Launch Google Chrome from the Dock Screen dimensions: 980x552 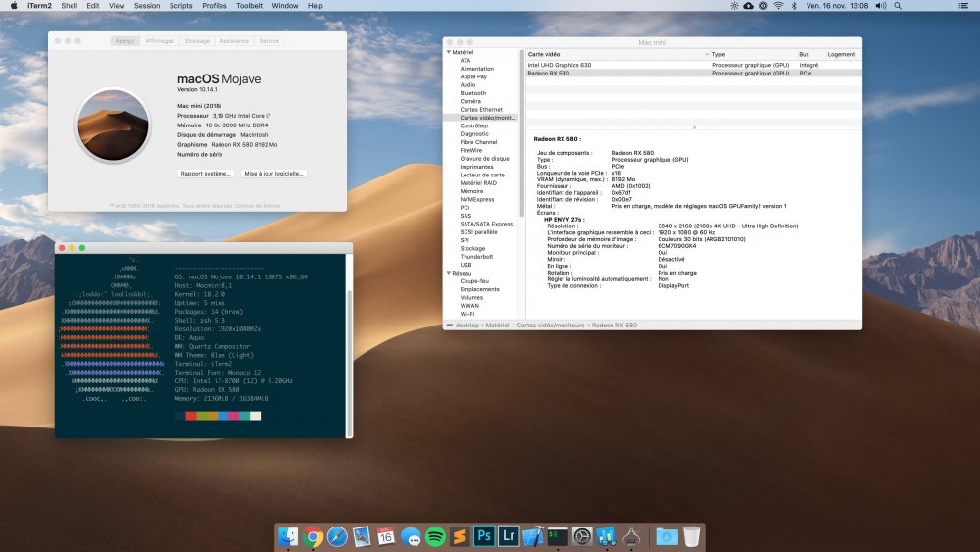coord(314,536)
